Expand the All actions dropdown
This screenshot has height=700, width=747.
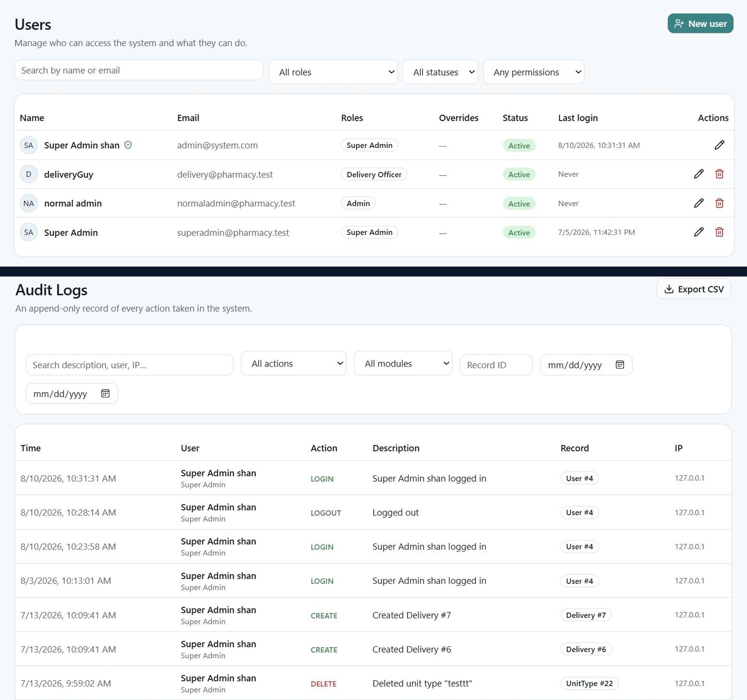pos(294,363)
